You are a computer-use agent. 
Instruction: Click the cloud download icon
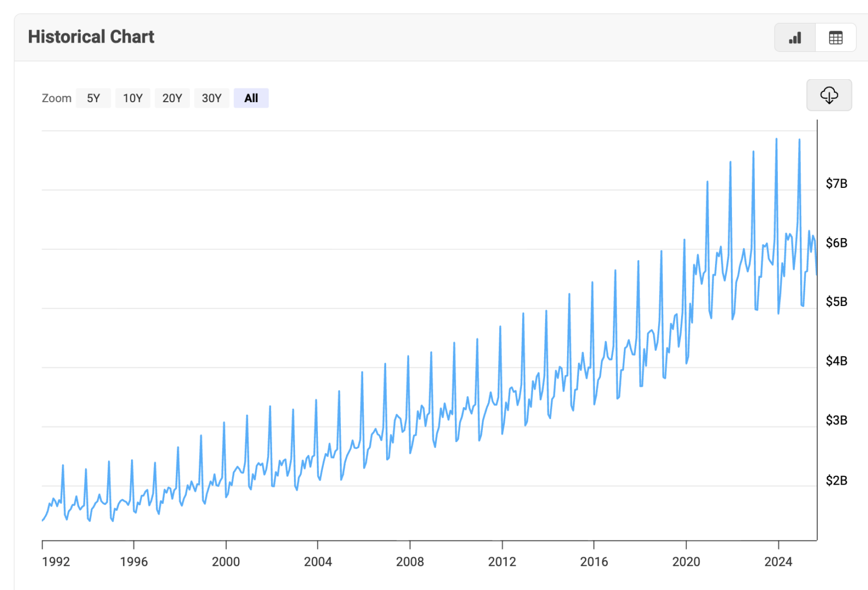pos(829,95)
